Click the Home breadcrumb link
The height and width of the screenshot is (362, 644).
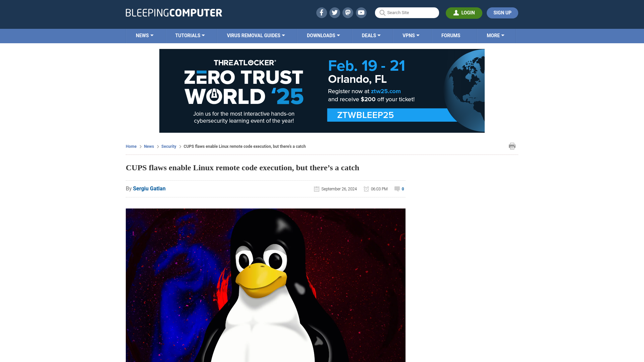click(131, 146)
